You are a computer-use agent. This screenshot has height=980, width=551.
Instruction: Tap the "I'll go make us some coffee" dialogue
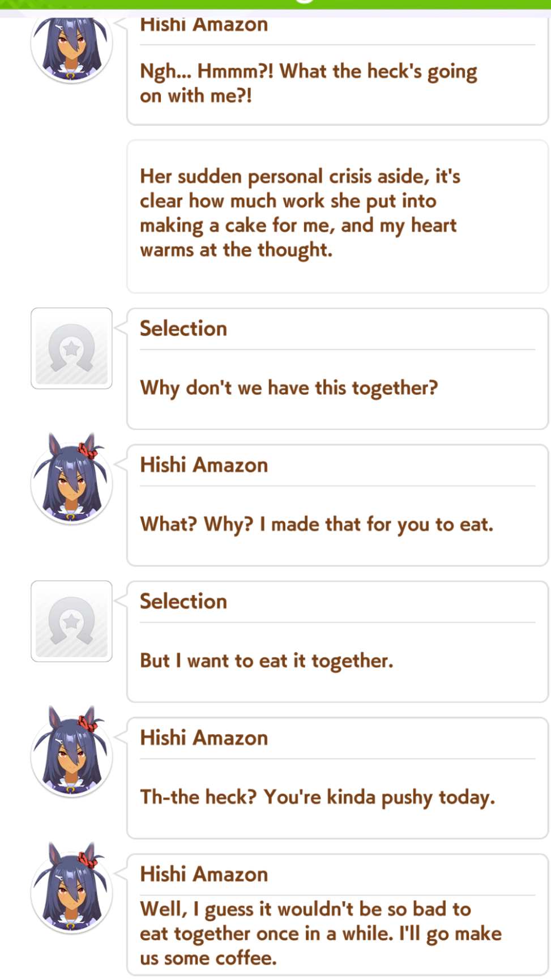(321, 934)
